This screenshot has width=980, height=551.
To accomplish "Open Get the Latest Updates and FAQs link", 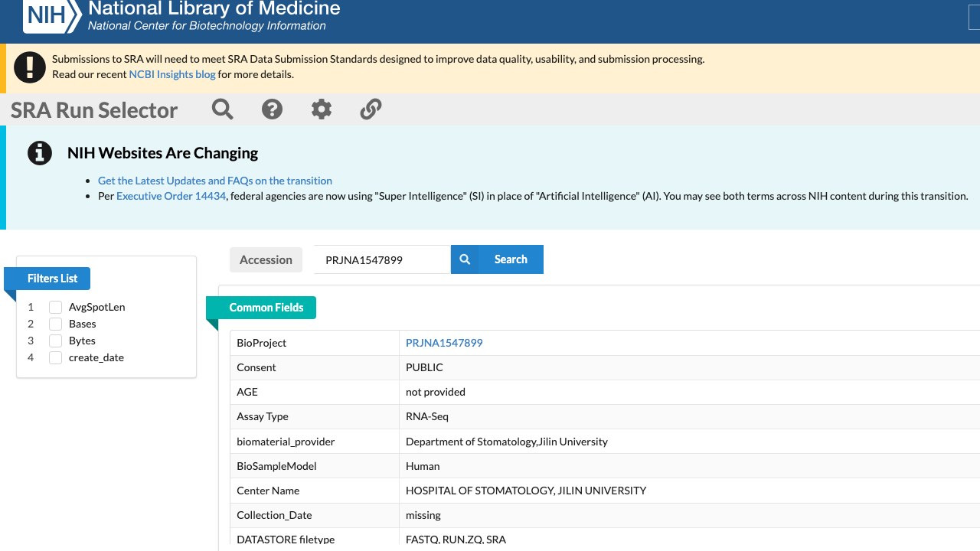I will (x=215, y=181).
